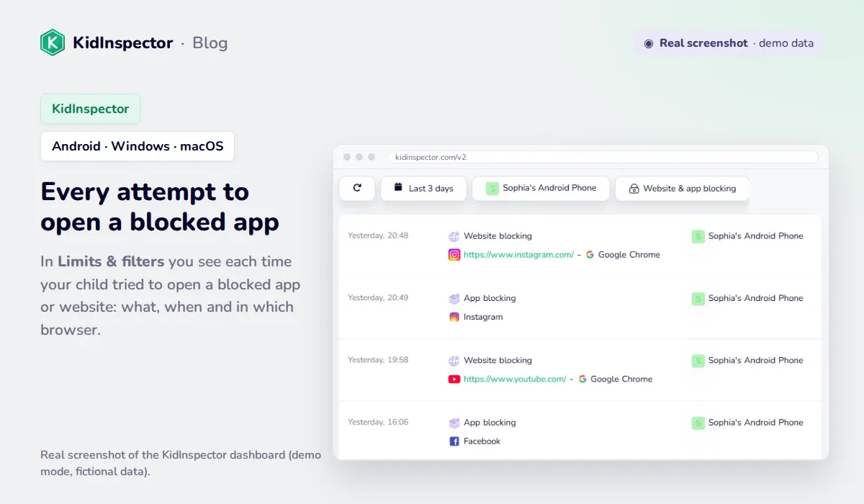The image size is (864, 504).
Task: Click App blocking label in 16:06 entry
Action: tap(490, 423)
